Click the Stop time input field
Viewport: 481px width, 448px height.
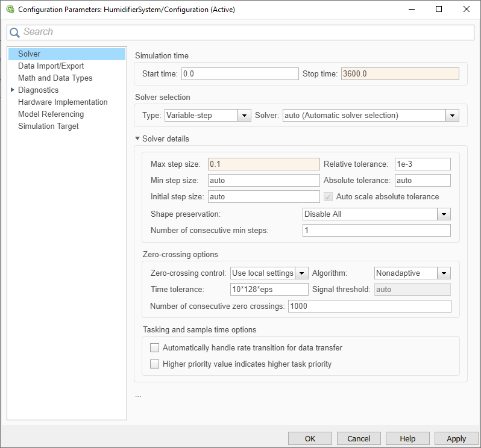pyautogui.click(x=400, y=73)
